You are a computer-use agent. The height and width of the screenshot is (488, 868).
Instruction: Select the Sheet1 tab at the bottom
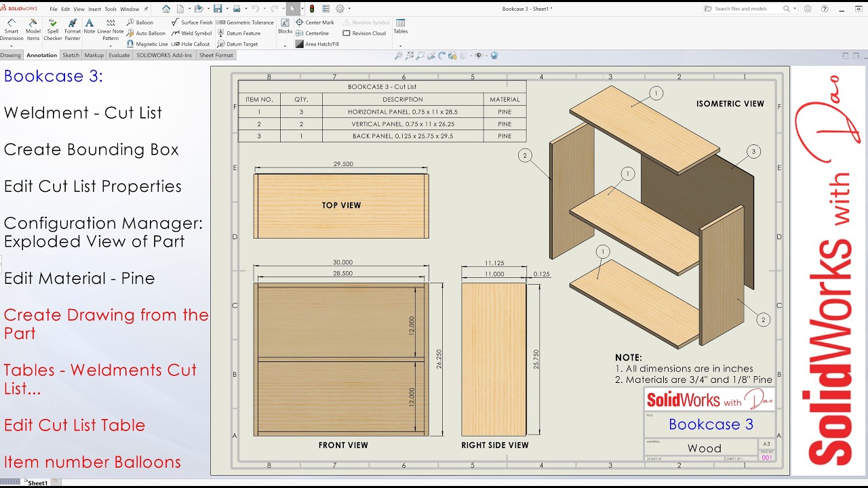[x=37, y=483]
